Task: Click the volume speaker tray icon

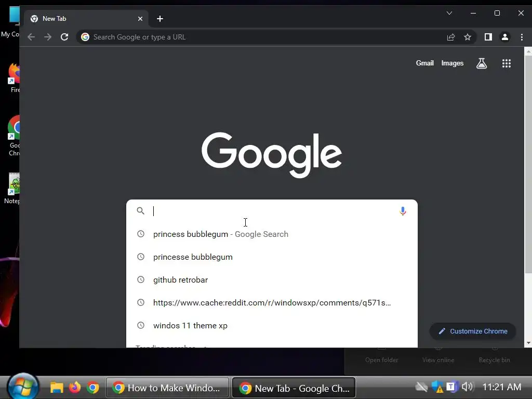Action: 467,387
